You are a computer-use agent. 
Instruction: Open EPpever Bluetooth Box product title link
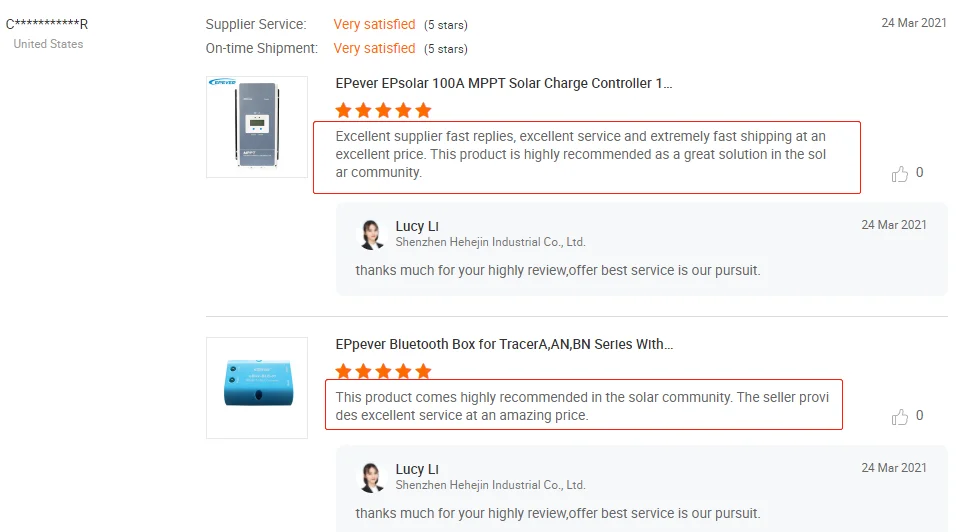point(504,344)
